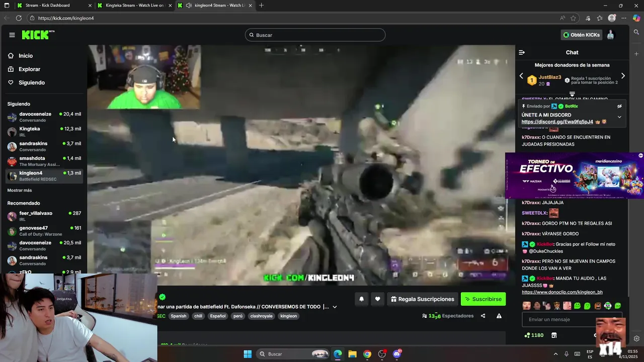Open feer_villalvaxo recommended channel
Image resolution: width=644 pixels, height=362 pixels.
click(x=44, y=216)
